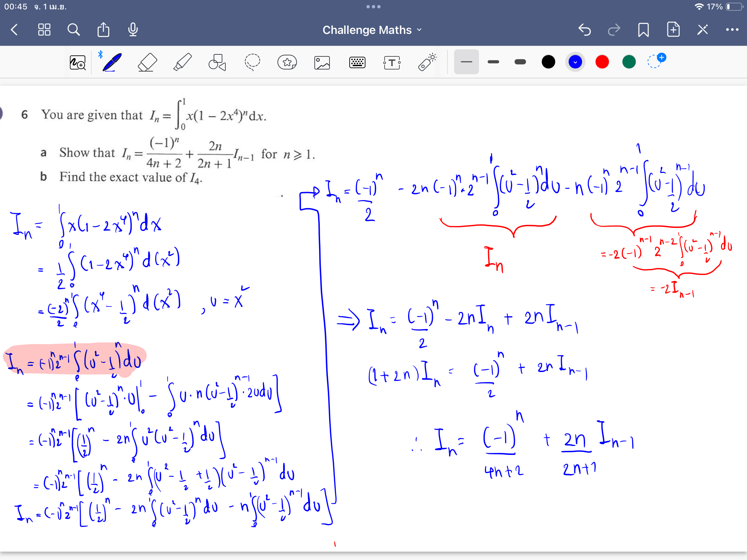Choose the Lasso selection tool
The image size is (747, 560).
tap(252, 62)
